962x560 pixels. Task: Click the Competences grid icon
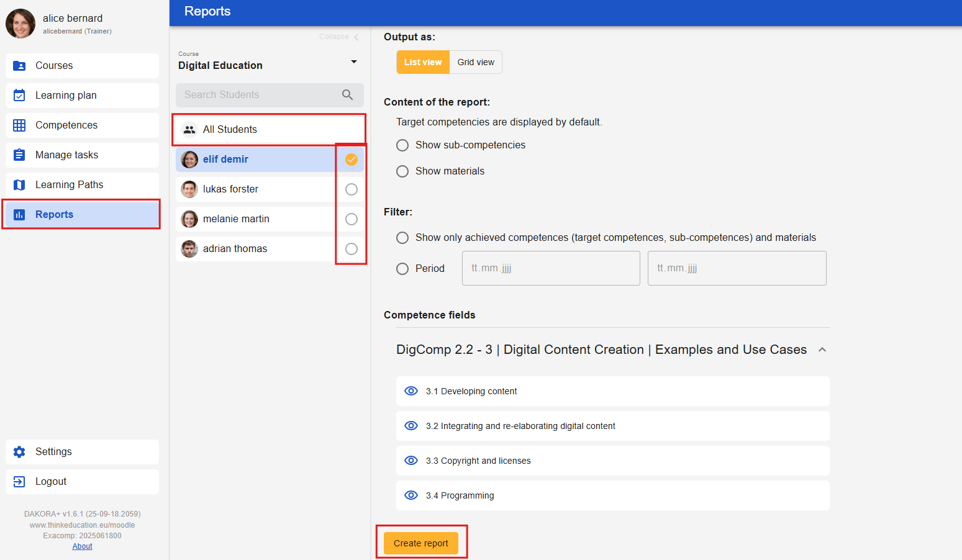(19, 125)
